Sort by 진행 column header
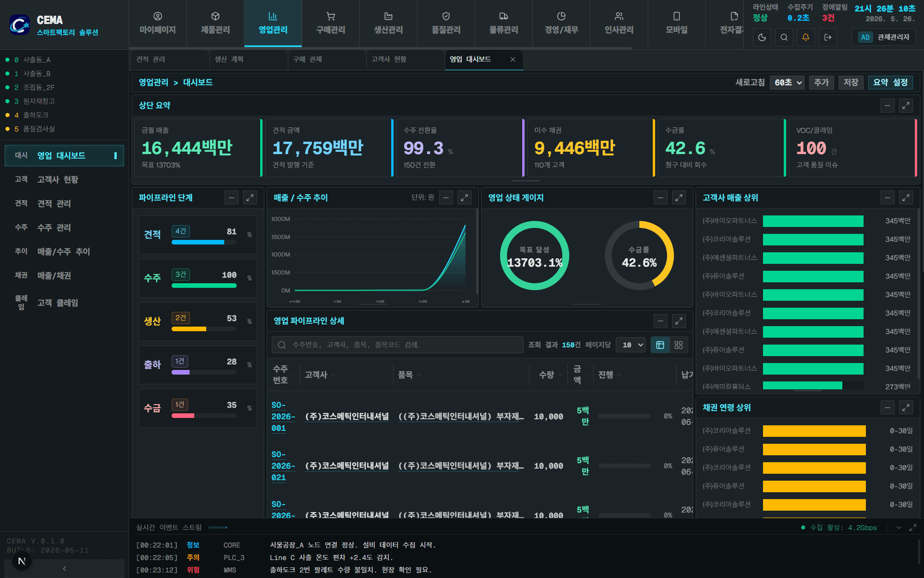The height and width of the screenshot is (578, 924). (609, 375)
